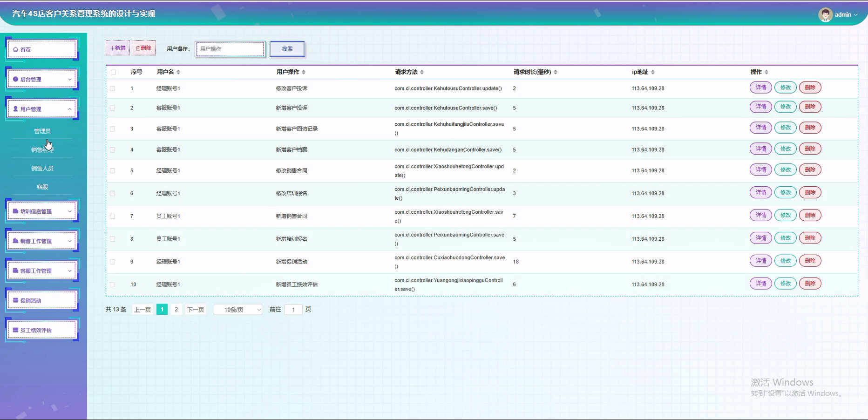The image size is (868, 420).
Task: Sort by 用户名 column arrows
Action: (x=178, y=72)
